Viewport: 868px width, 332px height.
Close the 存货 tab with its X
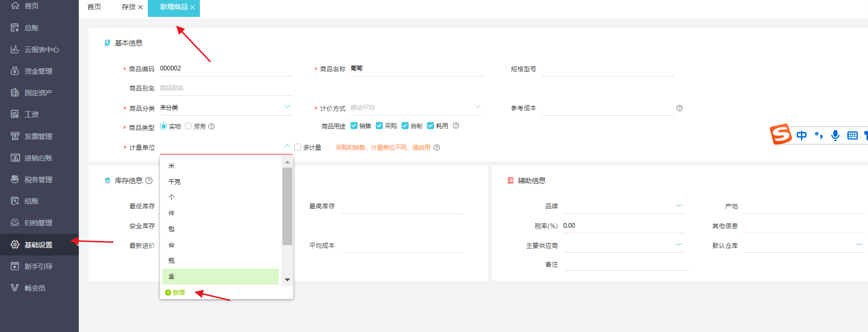point(140,8)
